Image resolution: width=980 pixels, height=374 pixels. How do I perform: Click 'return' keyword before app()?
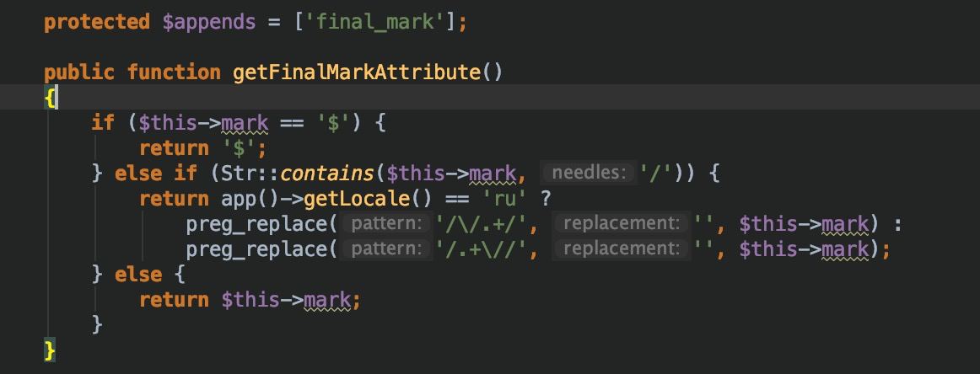pos(174,199)
